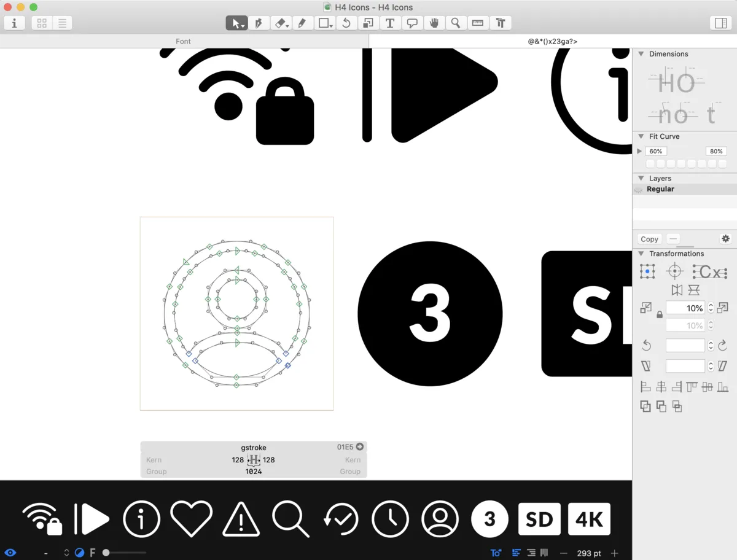Click the Copy layer button
Image resolution: width=737 pixels, height=560 pixels.
[x=649, y=239]
